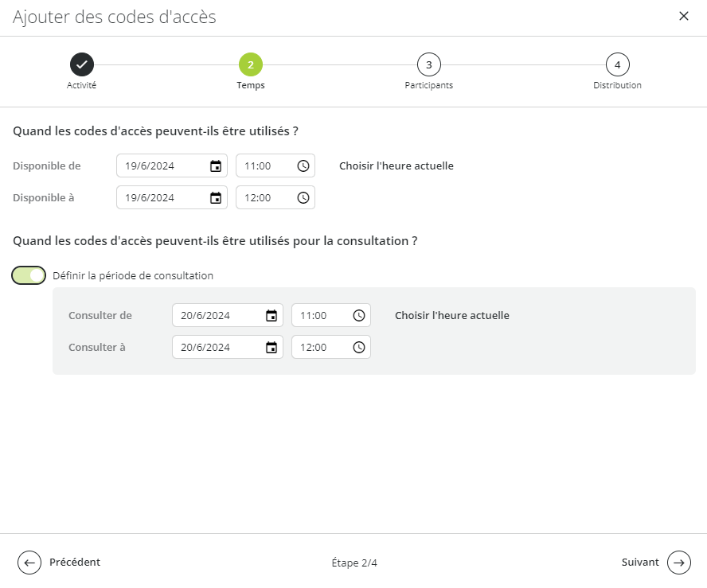Click Suivant to continue

point(656,563)
